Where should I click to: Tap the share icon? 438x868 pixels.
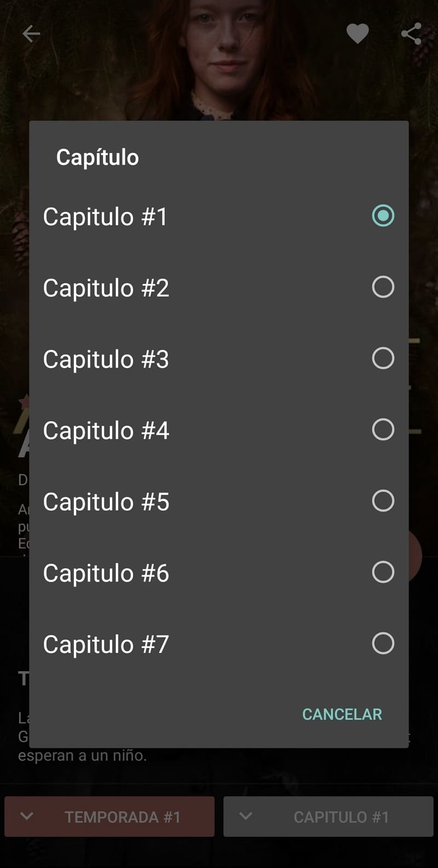411,34
